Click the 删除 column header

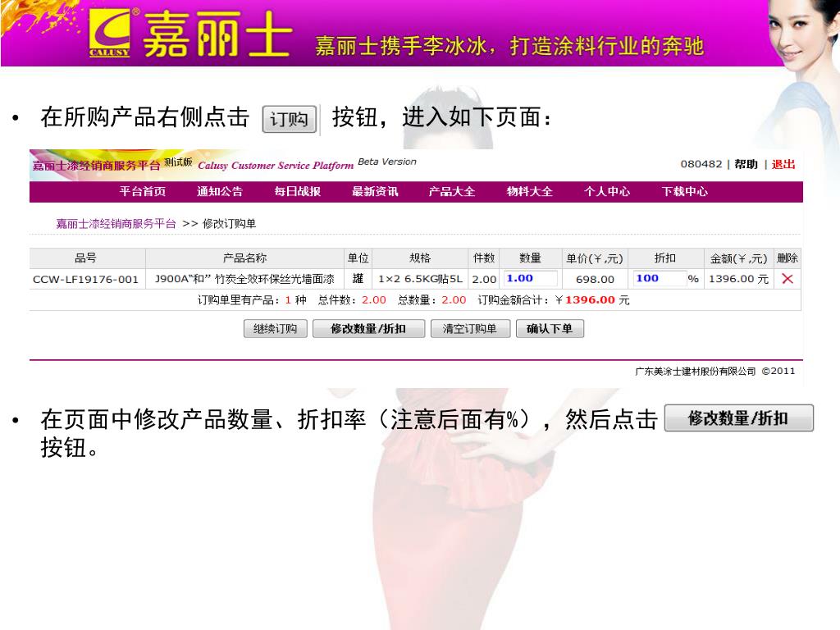click(787, 258)
